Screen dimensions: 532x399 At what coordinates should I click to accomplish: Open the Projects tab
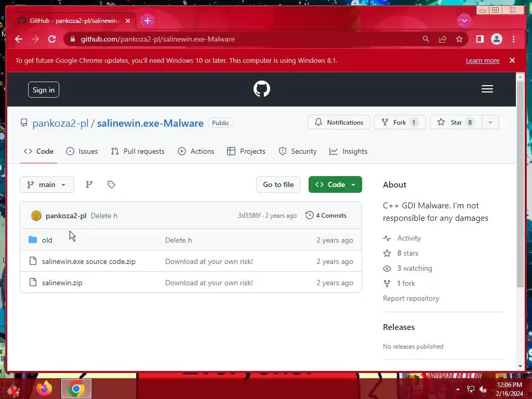[x=246, y=151]
